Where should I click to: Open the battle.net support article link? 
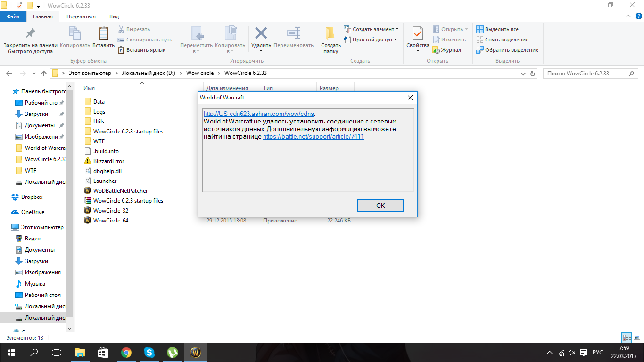[313, 136]
